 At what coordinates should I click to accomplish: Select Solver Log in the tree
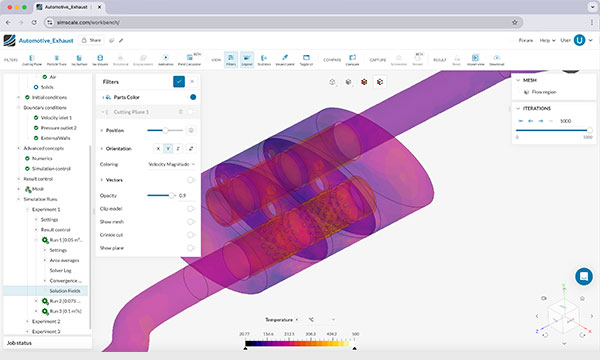pos(60,270)
